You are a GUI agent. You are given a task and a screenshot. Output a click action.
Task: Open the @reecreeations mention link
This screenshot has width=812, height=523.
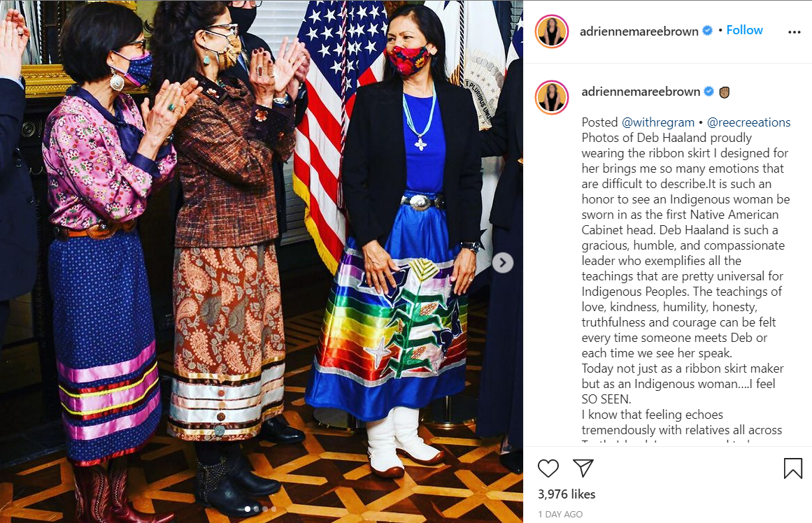pos(748,122)
